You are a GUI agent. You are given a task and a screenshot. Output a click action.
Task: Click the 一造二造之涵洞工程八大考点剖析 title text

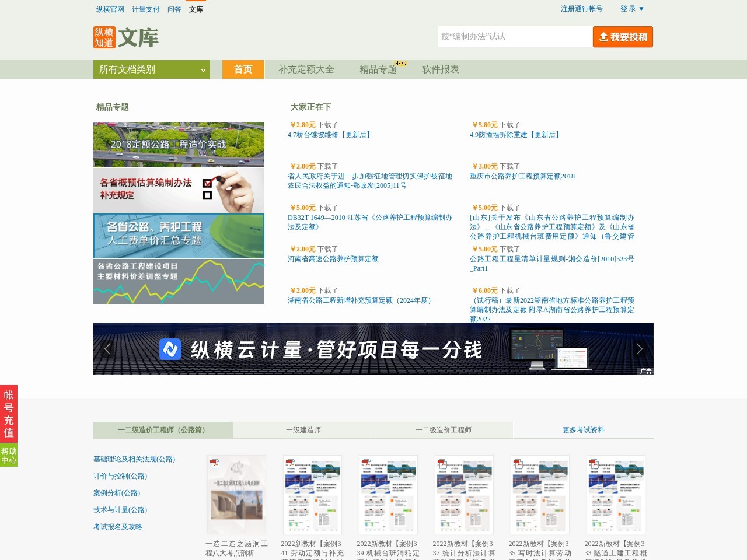(x=236, y=548)
